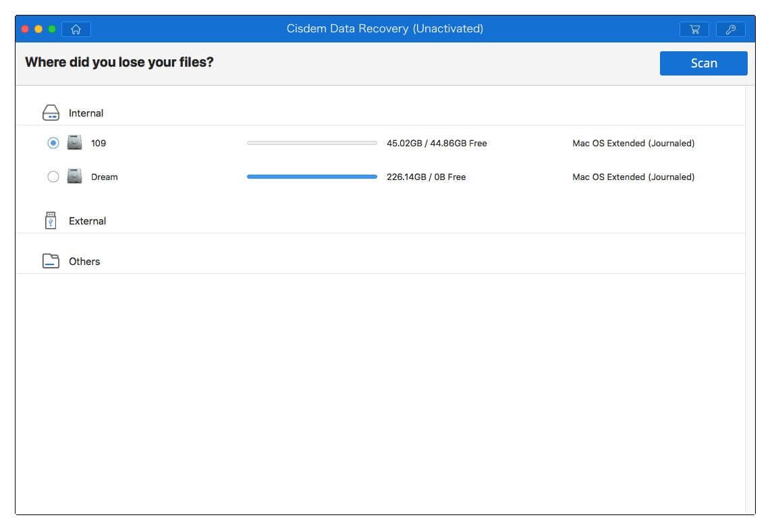772x532 pixels.
Task: Click the Home icon in the title bar
Action: [76, 29]
